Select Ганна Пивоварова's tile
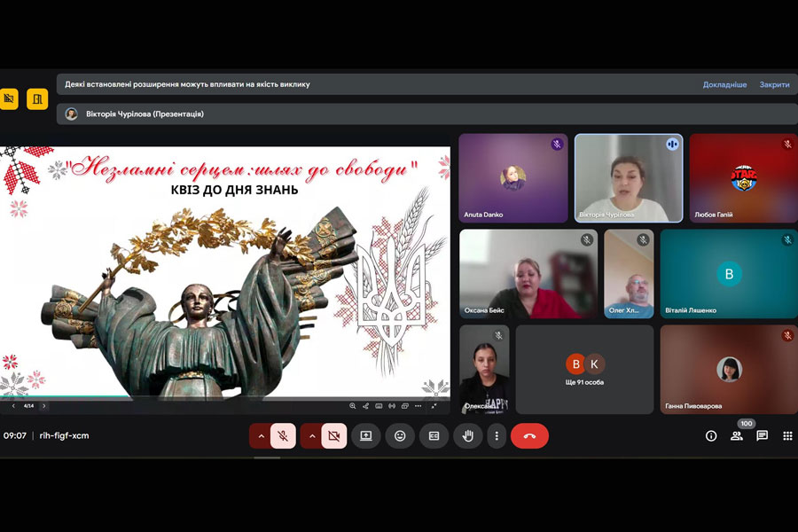This screenshot has width=798, height=532. coord(729,370)
